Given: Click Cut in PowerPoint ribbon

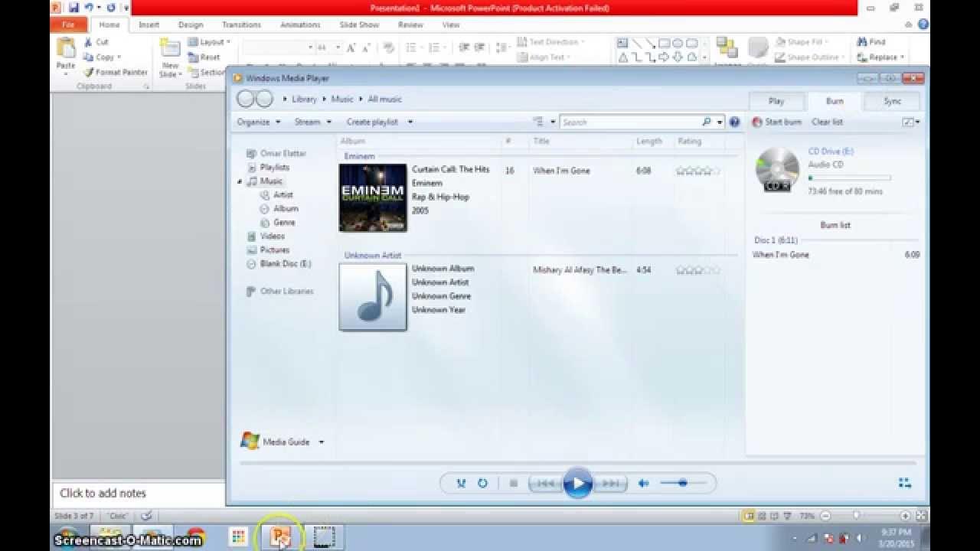Looking at the screenshot, I should [96, 42].
